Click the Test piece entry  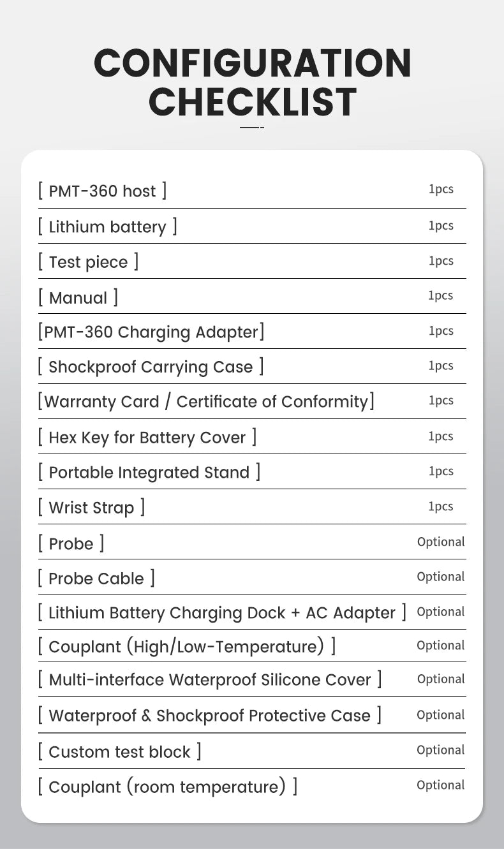pyautogui.click(x=88, y=262)
